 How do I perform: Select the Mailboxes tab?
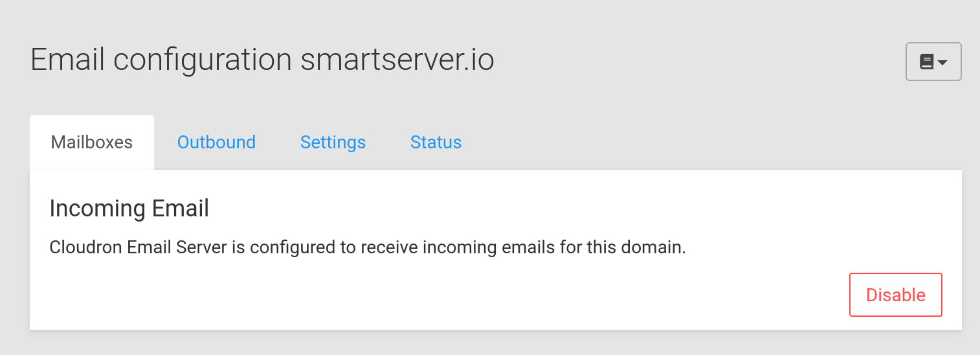click(92, 143)
